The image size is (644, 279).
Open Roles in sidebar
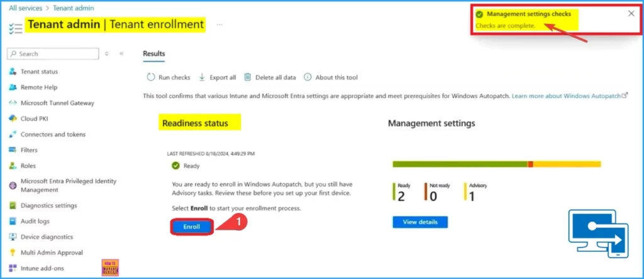click(28, 166)
